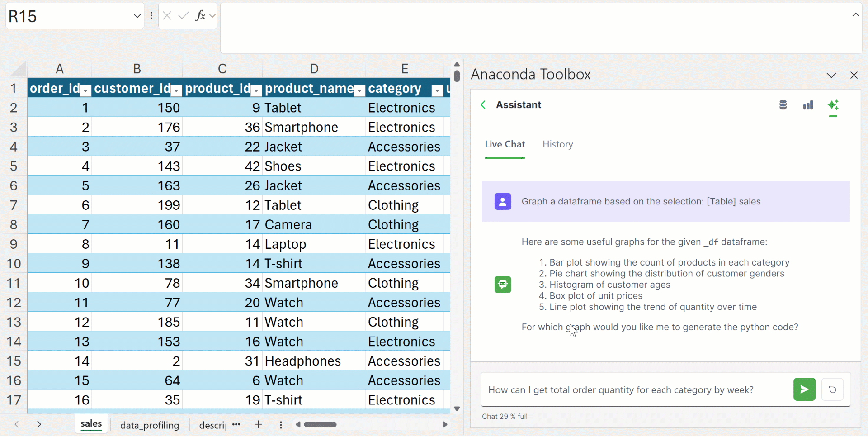Click the green send message button
The width and height of the screenshot is (868, 437).
tap(804, 389)
